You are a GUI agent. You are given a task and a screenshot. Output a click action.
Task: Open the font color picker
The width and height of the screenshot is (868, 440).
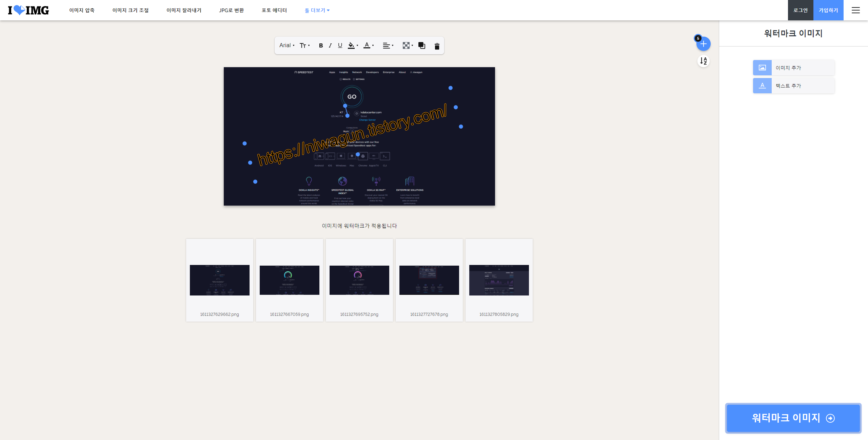click(369, 45)
